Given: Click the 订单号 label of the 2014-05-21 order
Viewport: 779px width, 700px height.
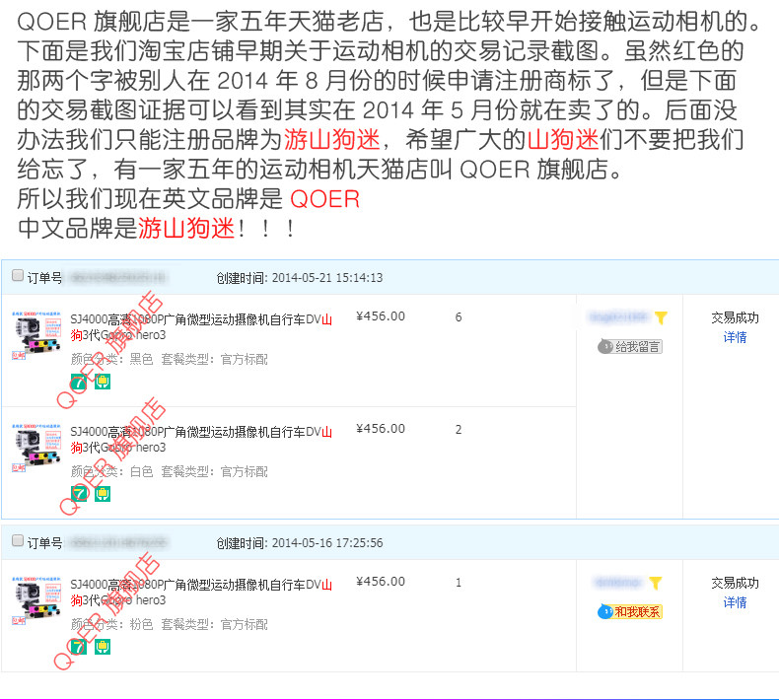Looking at the screenshot, I should click(x=44, y=278).
